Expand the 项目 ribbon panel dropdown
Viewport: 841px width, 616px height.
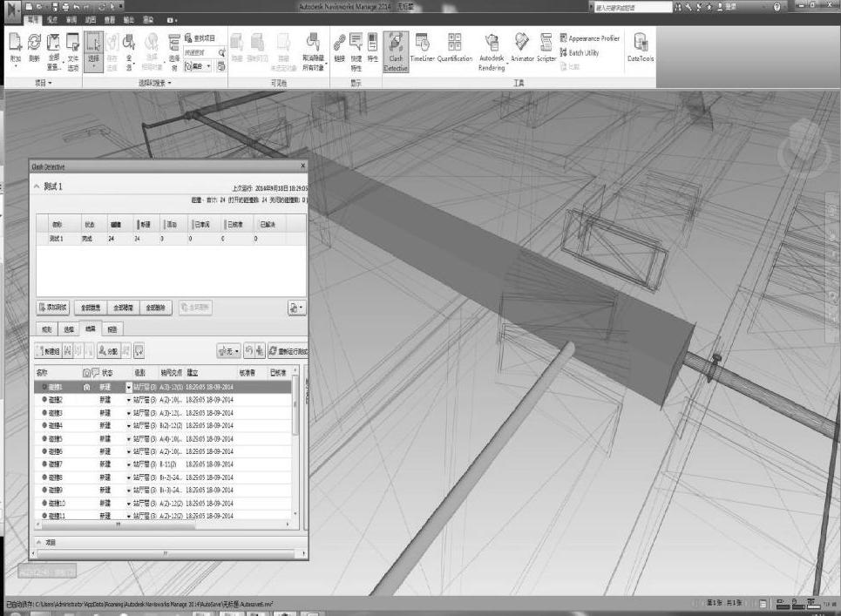44,83
